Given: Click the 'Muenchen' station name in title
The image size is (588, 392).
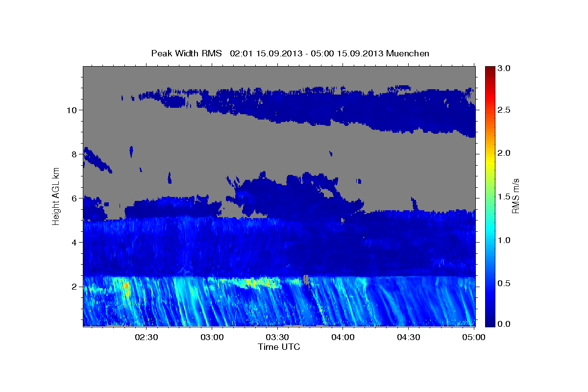Looking at the screenshot, I should coord(408,53).
